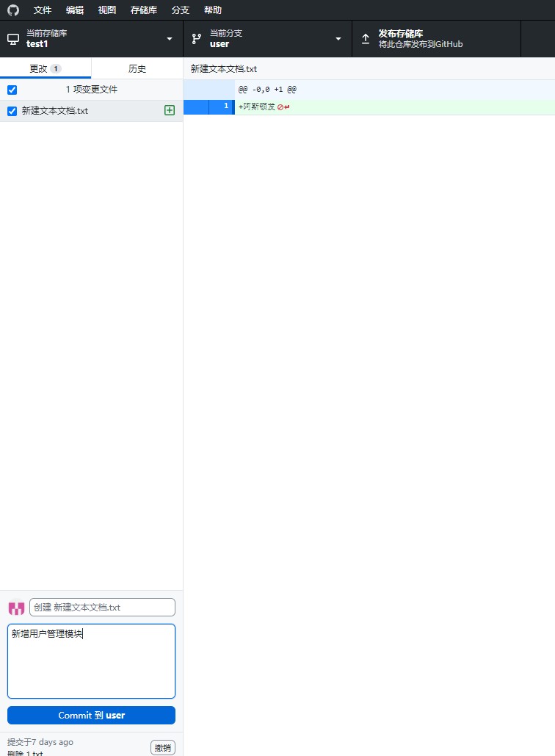The image size is (555, 756).
Task: Open the 存储库 menu
Action: (144, 10)
